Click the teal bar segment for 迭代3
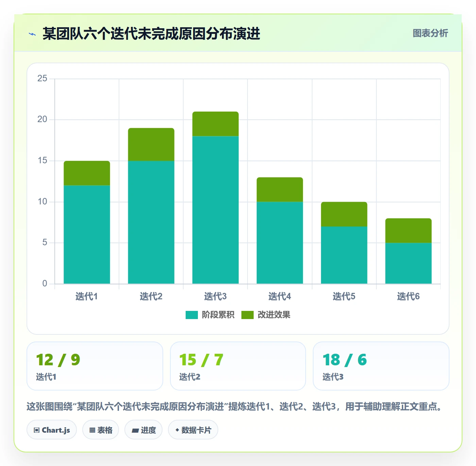Viewport: 476px width, 466px height. click(x=216, y=210)
